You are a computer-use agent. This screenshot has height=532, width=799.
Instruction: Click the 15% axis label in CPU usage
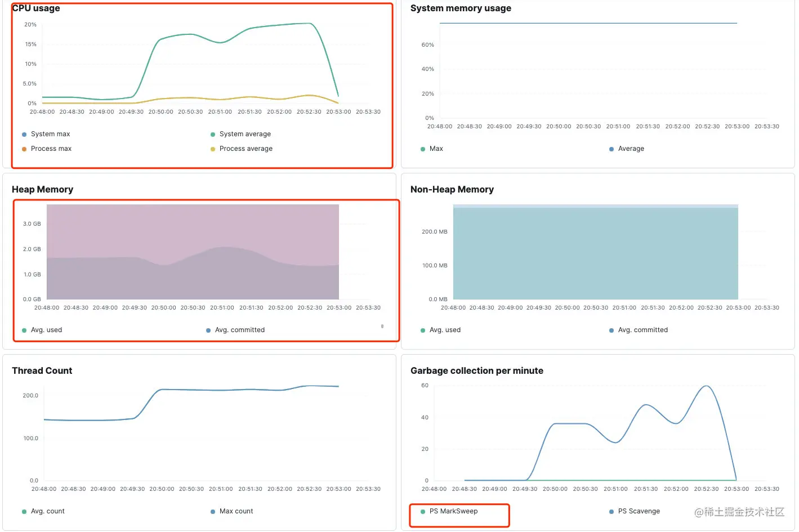pyautogui.click(x=31, y=44)
